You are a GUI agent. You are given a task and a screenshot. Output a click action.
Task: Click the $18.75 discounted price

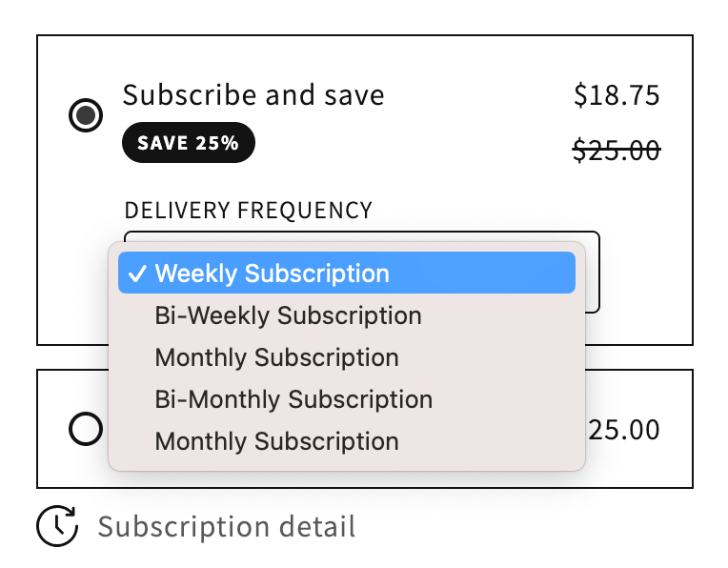pos(617,95)
